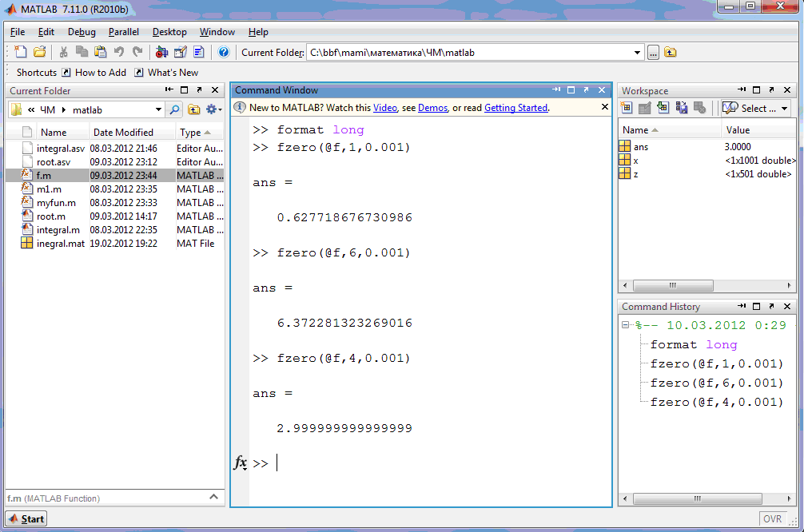Expand the f.m details panel chevron
Image resolution: width=804 pixels, height=532 pixels.
coord(214,497)
